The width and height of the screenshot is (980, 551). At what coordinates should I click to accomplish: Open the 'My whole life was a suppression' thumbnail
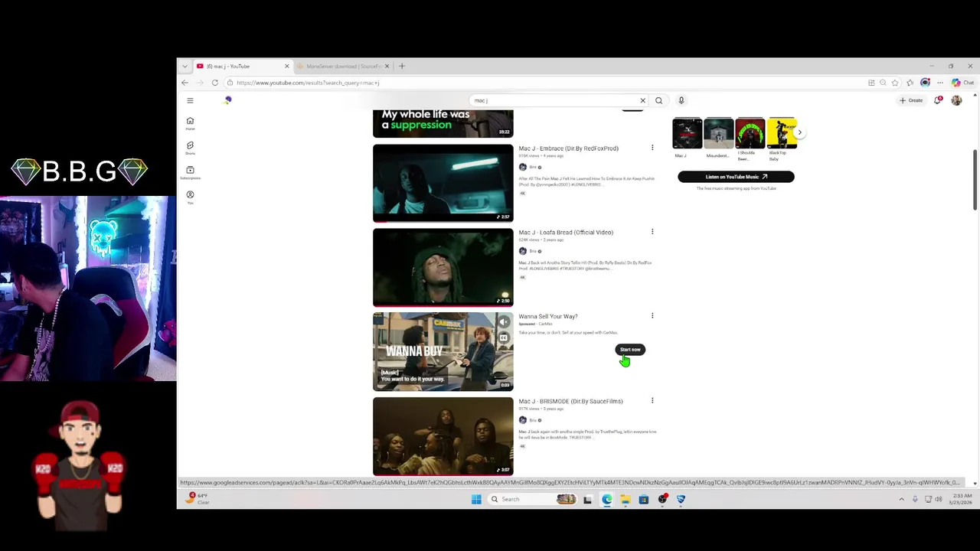point(443,123)
